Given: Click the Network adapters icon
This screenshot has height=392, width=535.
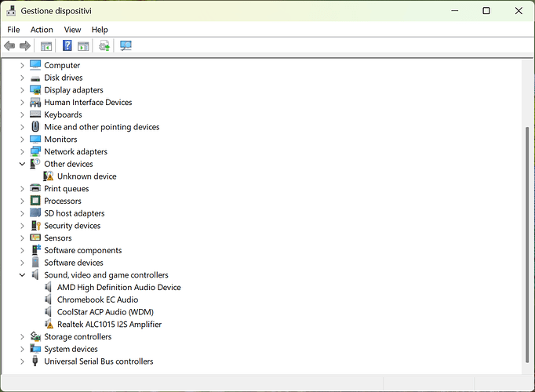Looking at the screenshot, I should coord(35,151).
